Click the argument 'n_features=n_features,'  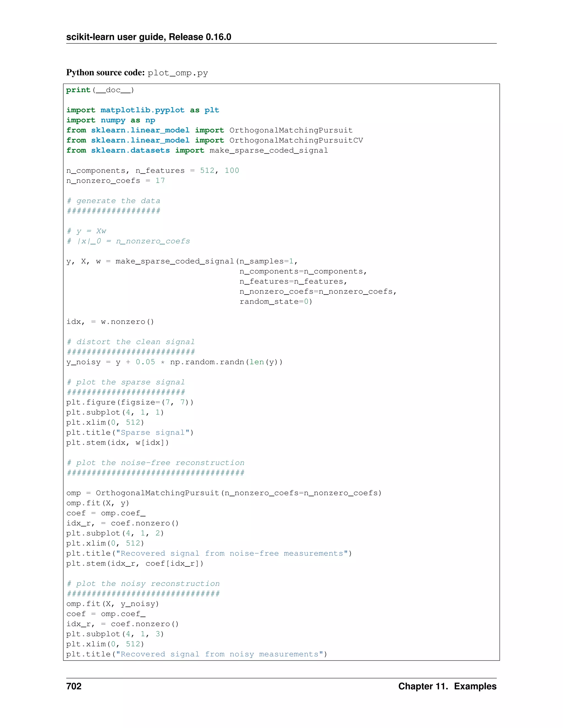point(294,281)
